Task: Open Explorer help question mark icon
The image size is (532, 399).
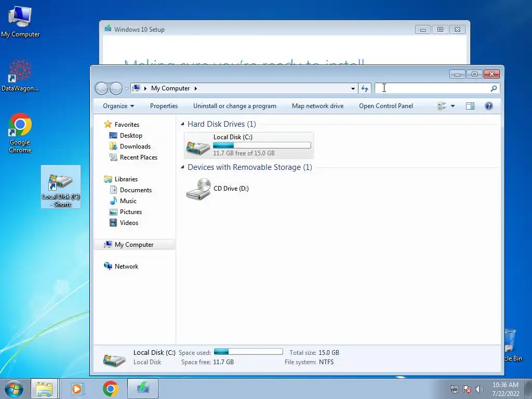Action: 488,106
